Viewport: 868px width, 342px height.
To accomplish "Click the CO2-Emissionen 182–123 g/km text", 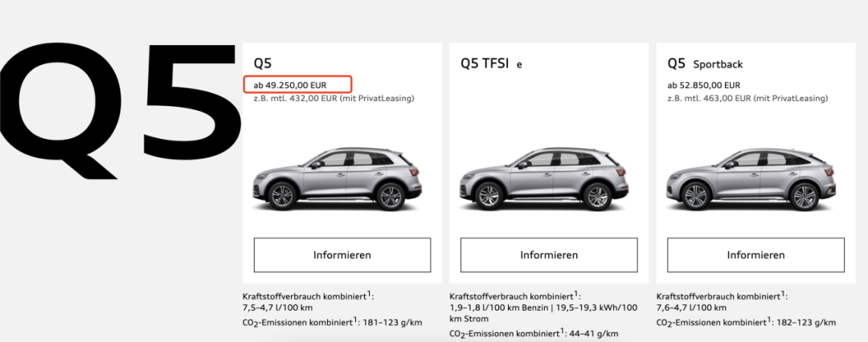I will [746, 322].
